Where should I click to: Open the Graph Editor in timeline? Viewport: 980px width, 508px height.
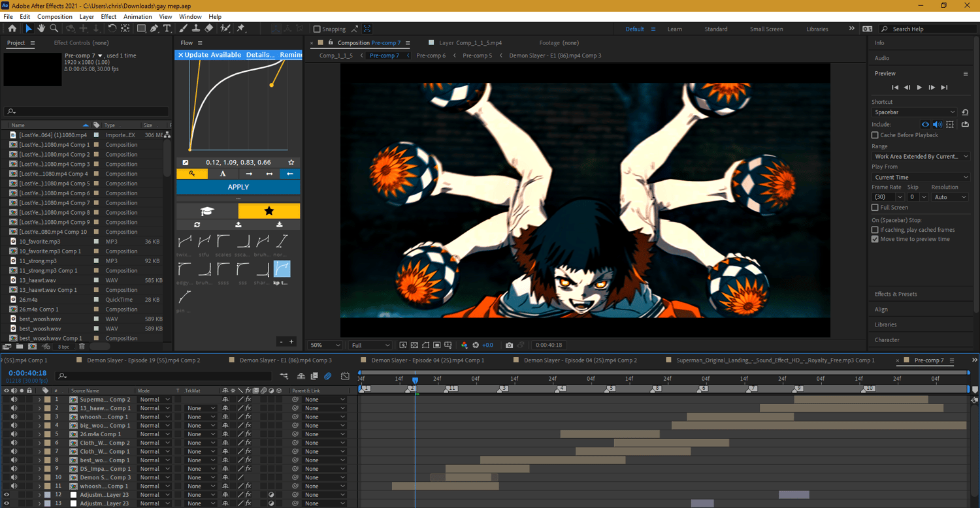346,376
